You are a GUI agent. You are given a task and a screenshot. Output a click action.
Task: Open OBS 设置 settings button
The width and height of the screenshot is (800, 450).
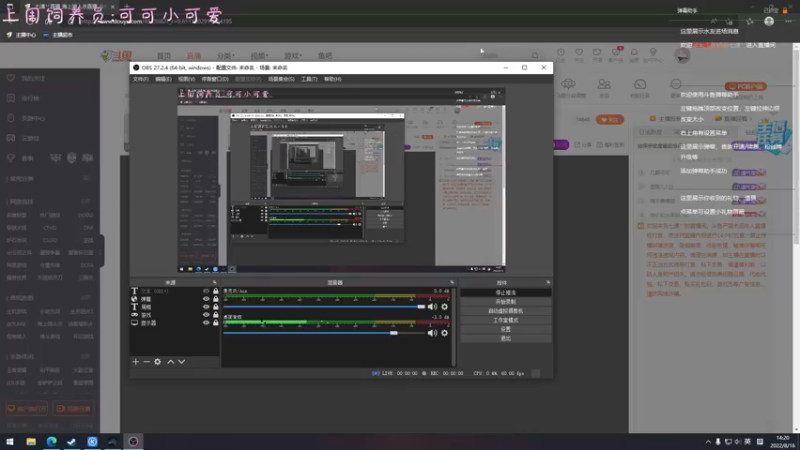click(506, 329)
